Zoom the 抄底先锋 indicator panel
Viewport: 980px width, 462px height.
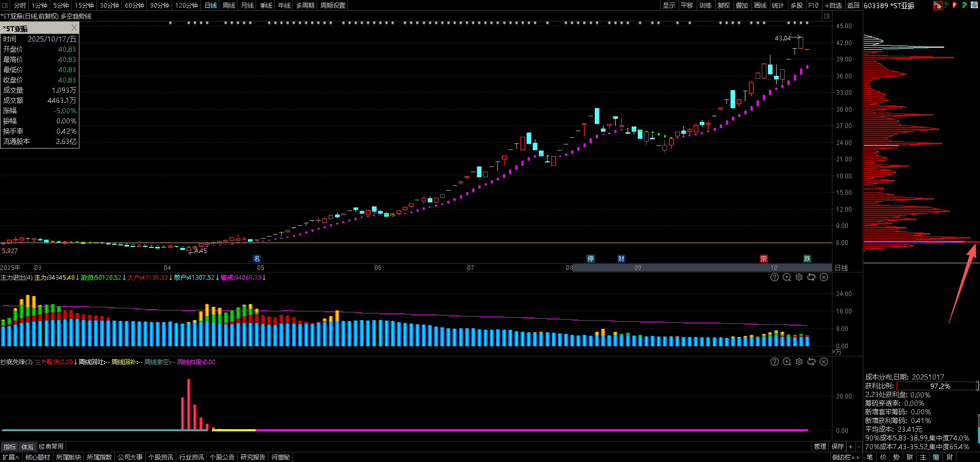(787, 362)
